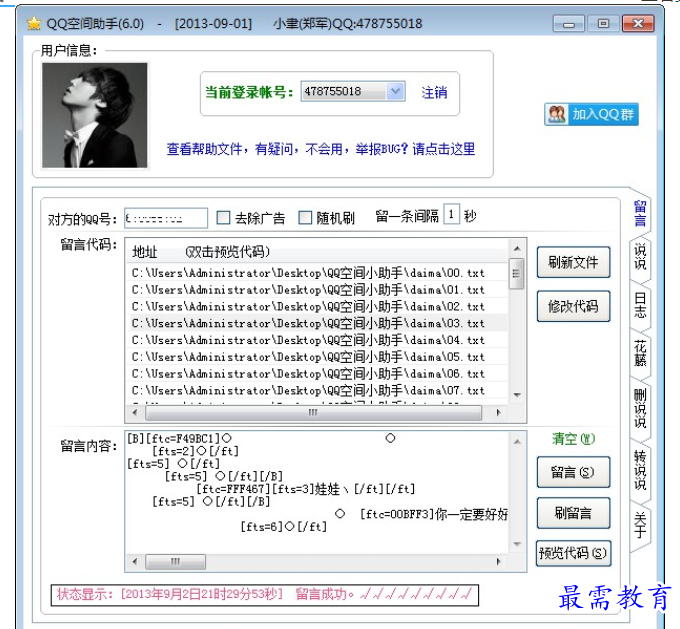The width and height of the screenshot is (680, 629).
Task: Switch to the 转说说 side tab
Action: 640,470
